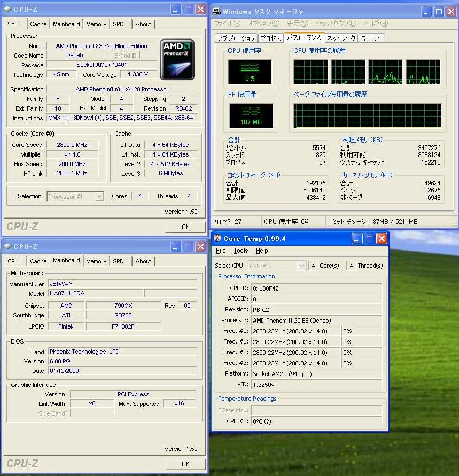Close the bottom CPU-Z Mainboard window

point(200,246)
